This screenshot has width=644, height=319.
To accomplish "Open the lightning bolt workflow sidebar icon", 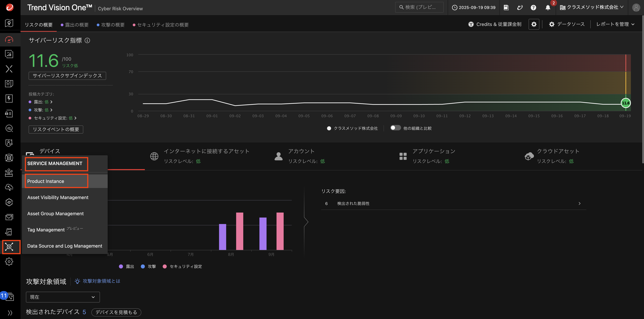I will click(9, 98).
